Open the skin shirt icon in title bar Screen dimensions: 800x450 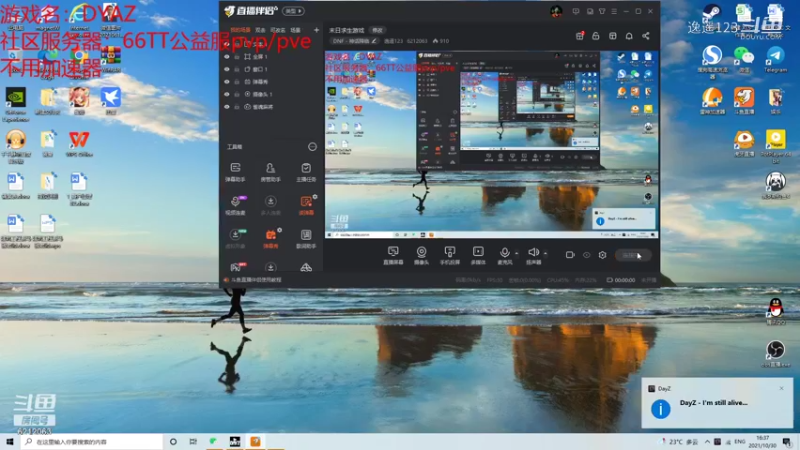pyautogui.click(x=602, y=11)
